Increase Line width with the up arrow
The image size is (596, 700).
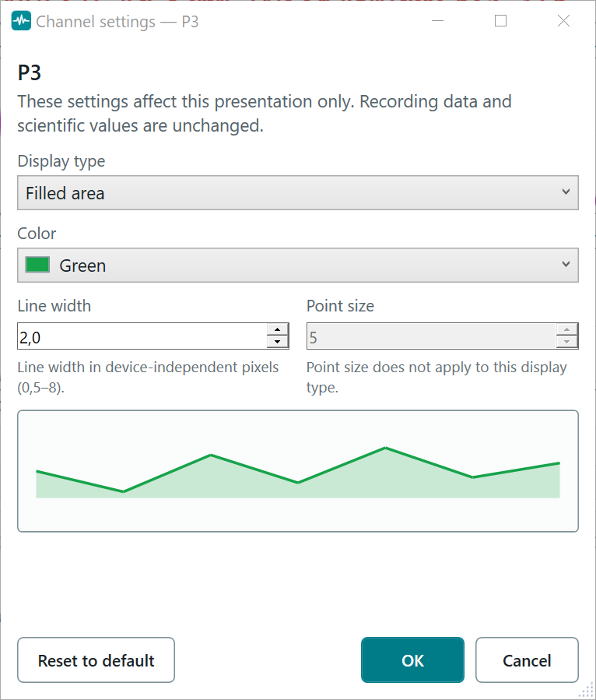click(278, 329)
